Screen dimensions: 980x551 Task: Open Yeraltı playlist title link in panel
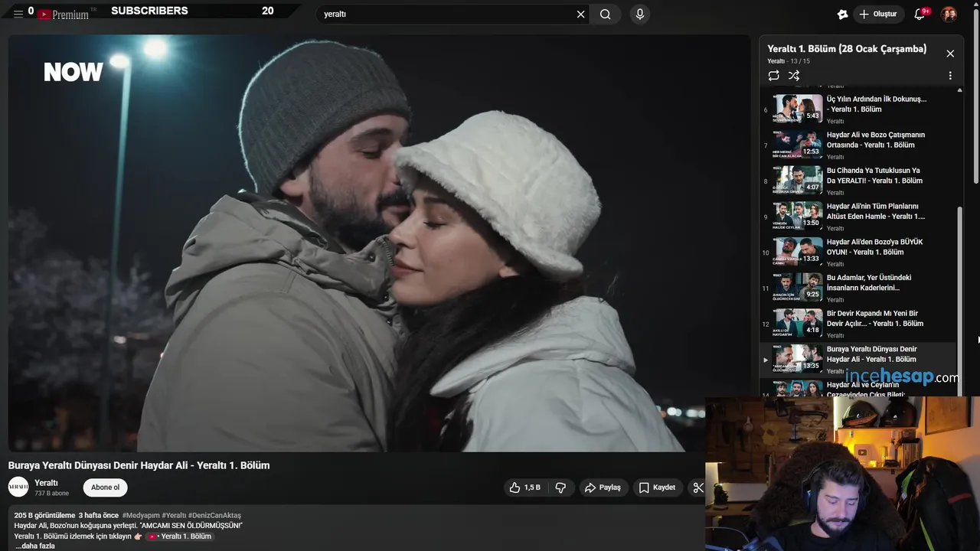click(776, 61)
